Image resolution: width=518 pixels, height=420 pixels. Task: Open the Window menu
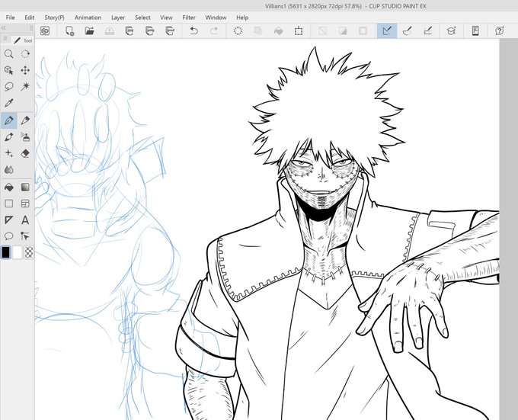[x=216, y=18]
